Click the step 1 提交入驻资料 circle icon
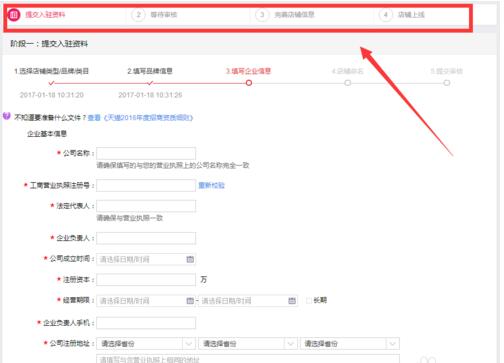 [x=14, y=15]
